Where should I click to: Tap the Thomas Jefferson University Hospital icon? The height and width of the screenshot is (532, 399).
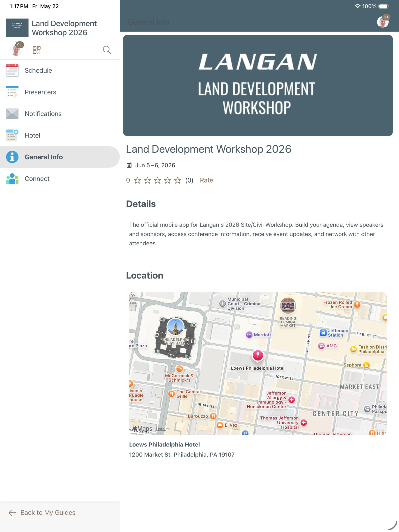[304, 423]
